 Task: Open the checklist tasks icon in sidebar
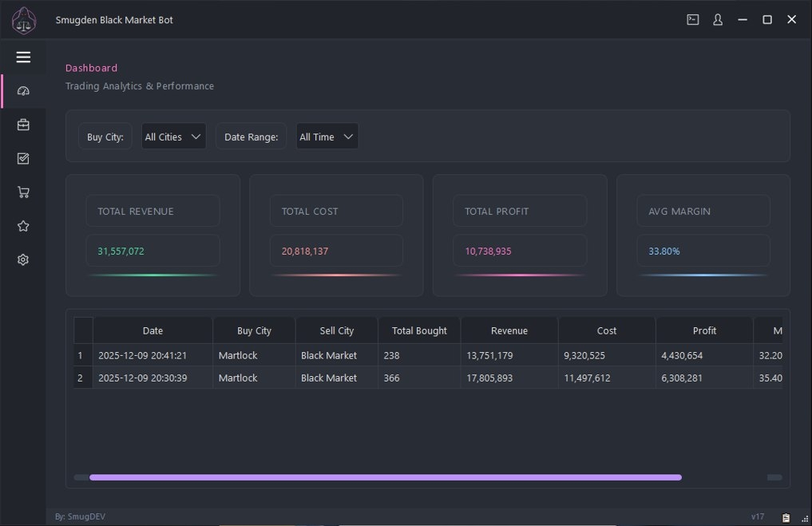pos(22,158)
